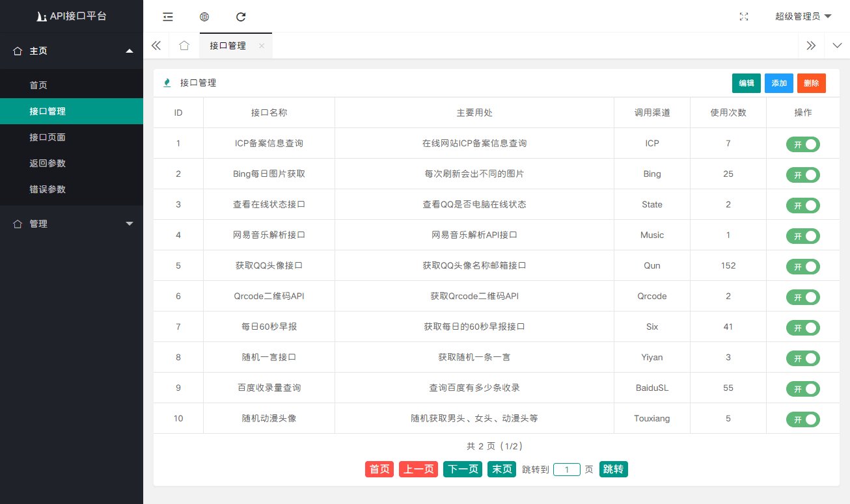Click 获取每日的60秒早报接口 description cell
The height and width of the screenshot is (504, 850).
[x=474, y=326]
